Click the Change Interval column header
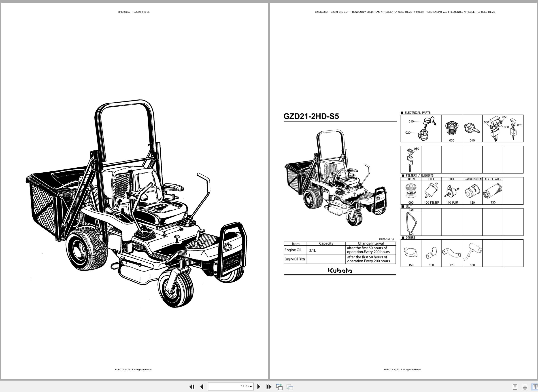Viewport: 538px width, 392px height. [x=370, y=243]
